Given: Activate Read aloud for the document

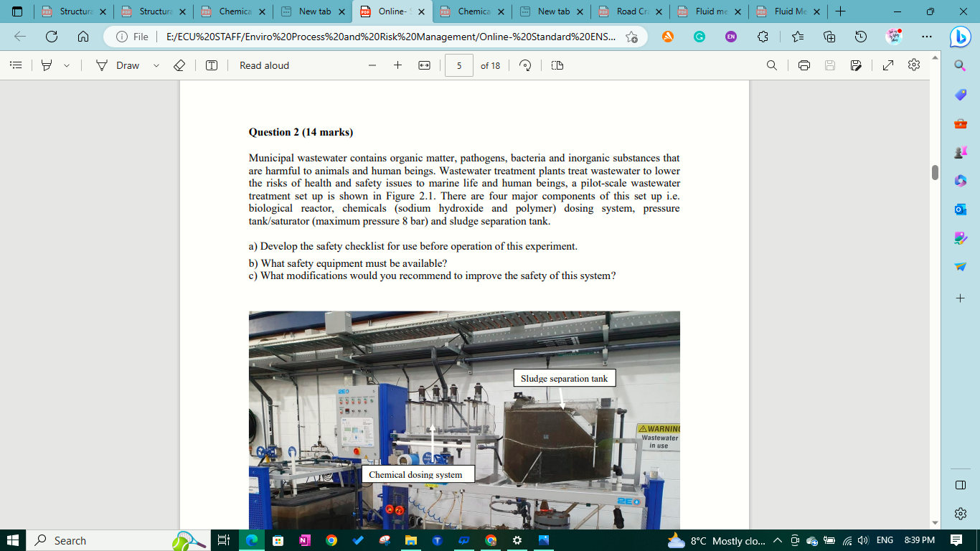Looking at the screenshot, I should click(263, 65).
